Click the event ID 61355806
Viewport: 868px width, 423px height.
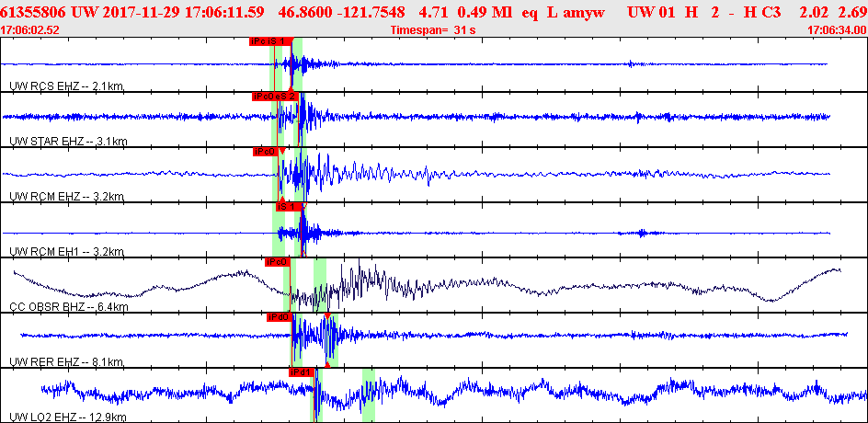35,11
